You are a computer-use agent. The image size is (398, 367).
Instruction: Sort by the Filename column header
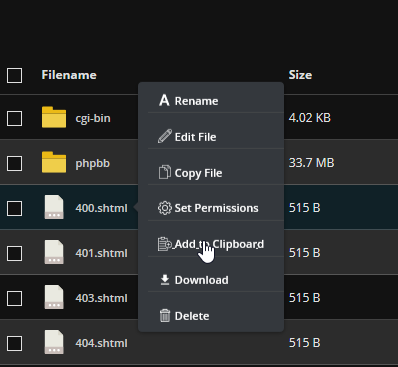(x=69, y=75)
